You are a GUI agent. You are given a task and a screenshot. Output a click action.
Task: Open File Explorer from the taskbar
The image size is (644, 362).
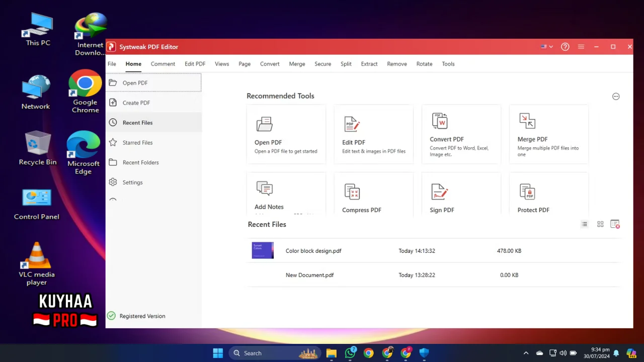(331, 353)
